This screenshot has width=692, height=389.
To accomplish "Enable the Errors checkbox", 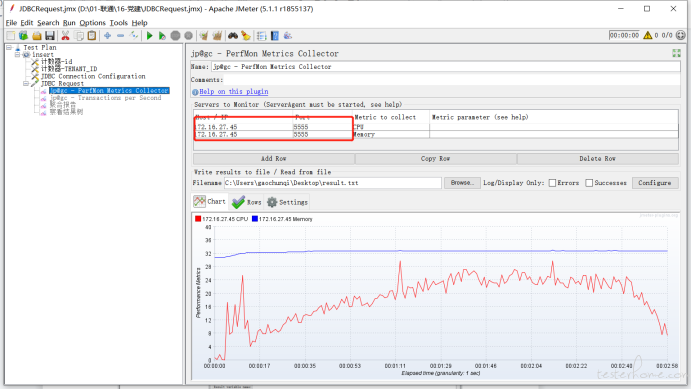I will [552, 183].
